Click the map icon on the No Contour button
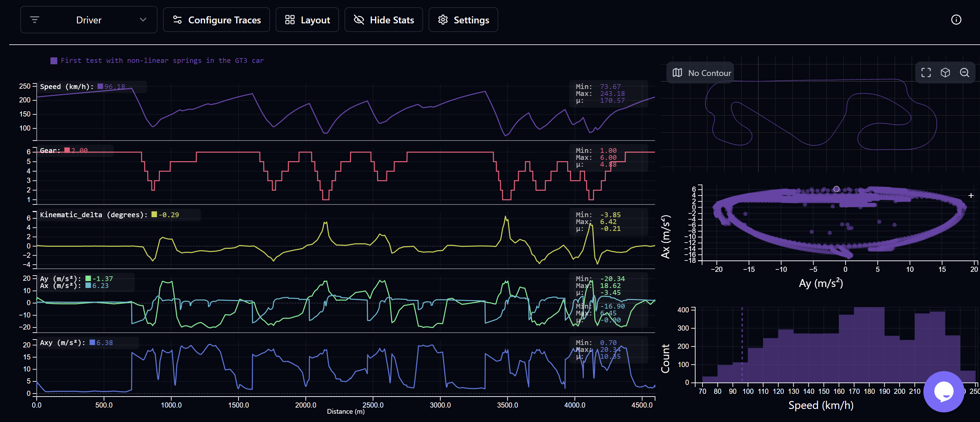This screenshot has height=422, width=980. tap(677, 73)
